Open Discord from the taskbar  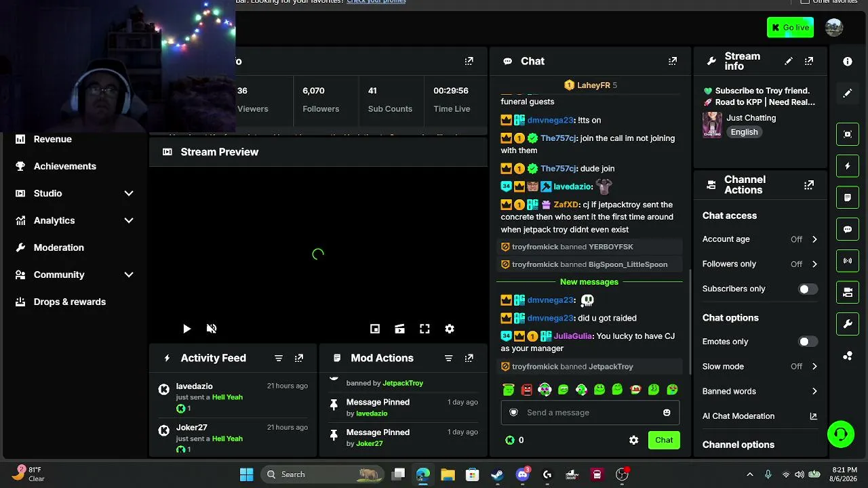coord(523,474)
